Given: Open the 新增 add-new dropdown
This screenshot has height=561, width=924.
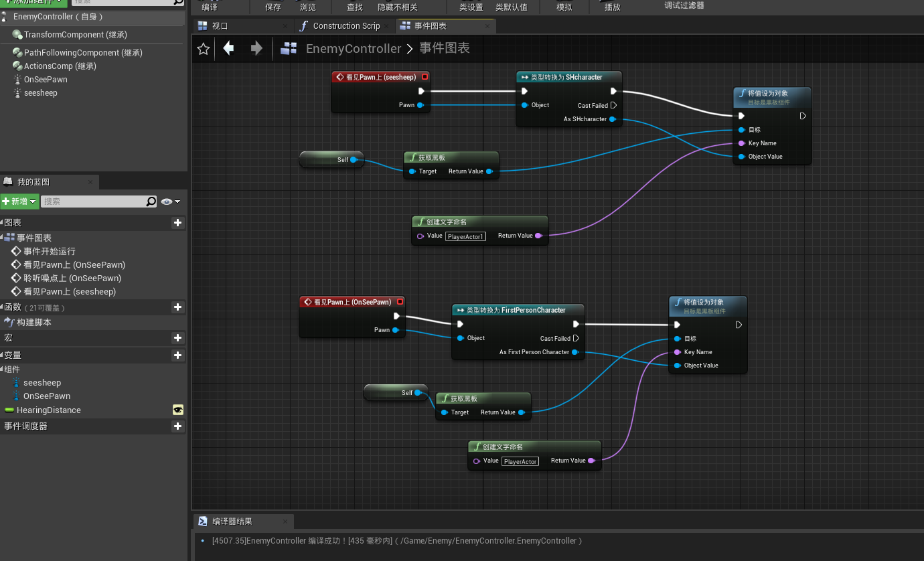Looking at the screenshot, I should [x=19, y=202].
